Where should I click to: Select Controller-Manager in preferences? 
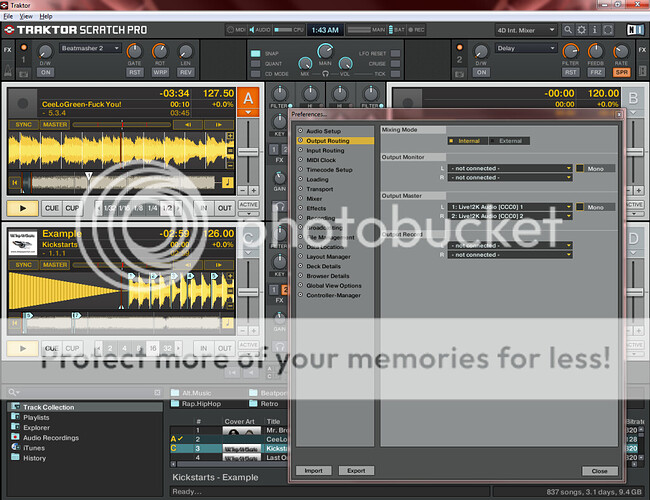[333, 295]
